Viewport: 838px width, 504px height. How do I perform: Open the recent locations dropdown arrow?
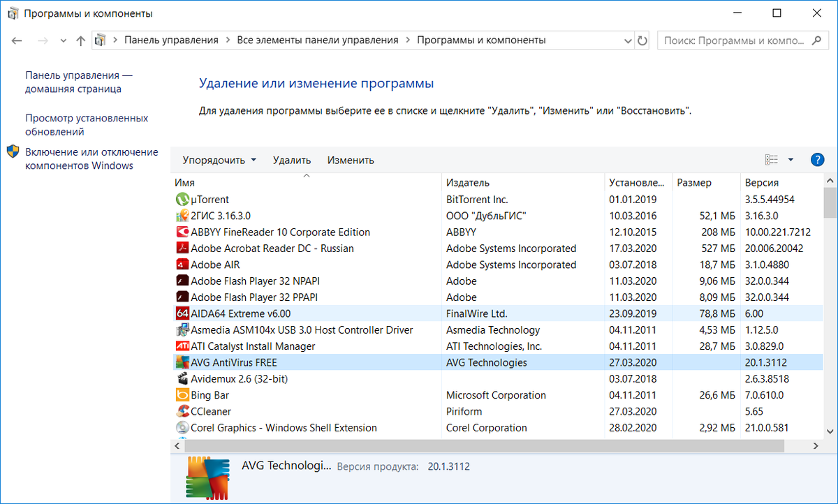click(64, 40)
